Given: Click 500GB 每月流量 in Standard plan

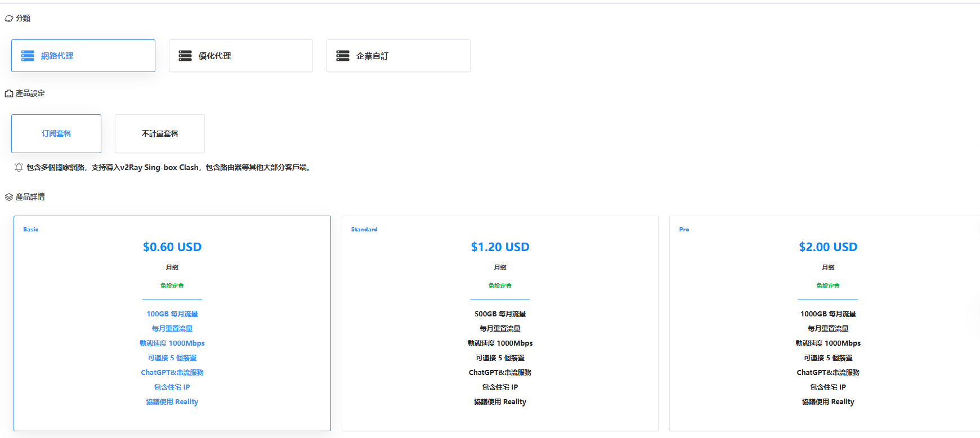Looking at the screenshot, I should pyautogui.click(x=500, y=314).
